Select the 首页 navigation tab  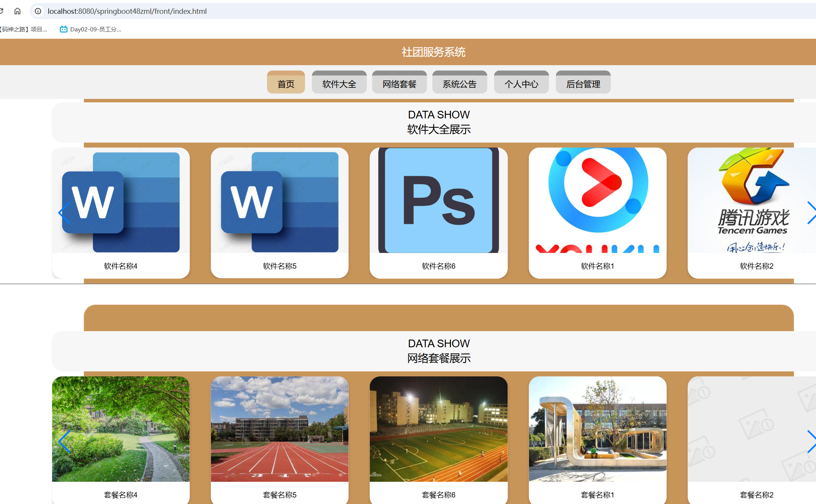click(x=286, y=82)
